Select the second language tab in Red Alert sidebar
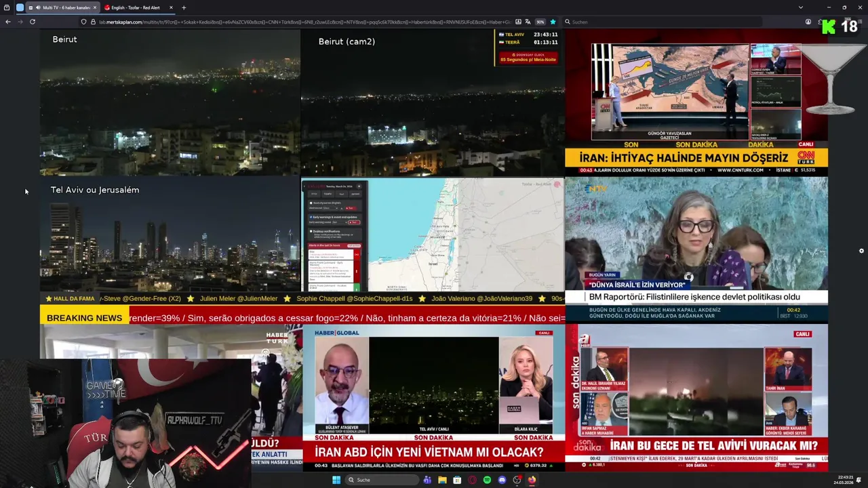Screen dimensions: 868x488 328,194
